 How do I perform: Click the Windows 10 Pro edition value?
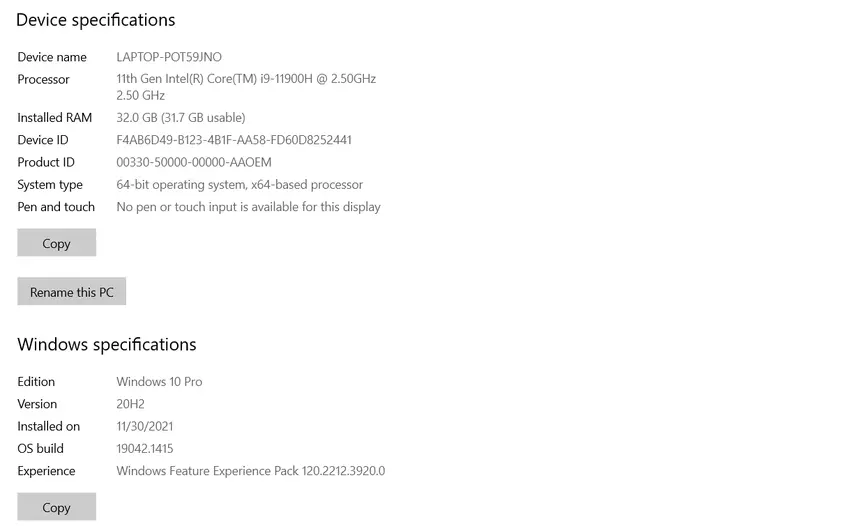159,382
